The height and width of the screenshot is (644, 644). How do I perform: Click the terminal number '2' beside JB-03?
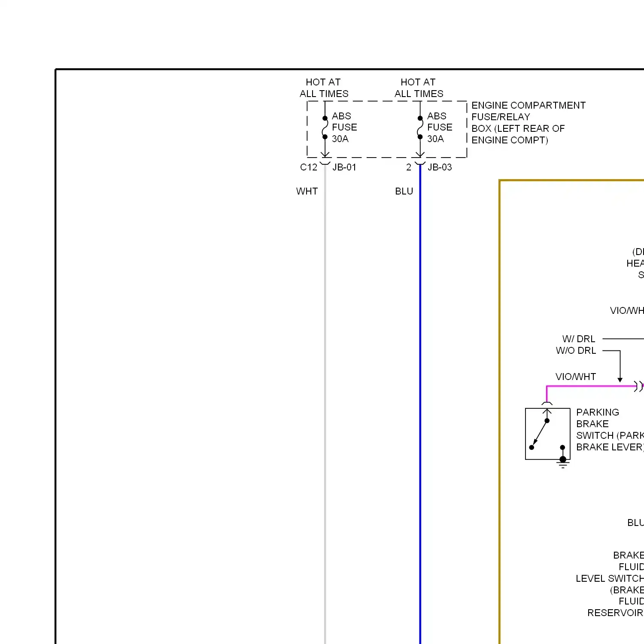pos(409,167)
